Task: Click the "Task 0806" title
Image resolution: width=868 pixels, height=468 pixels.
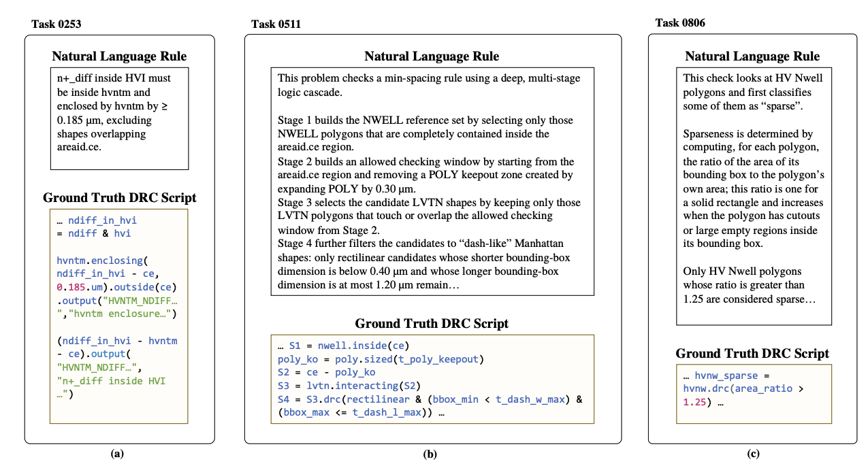Action: tap(680, 23)
